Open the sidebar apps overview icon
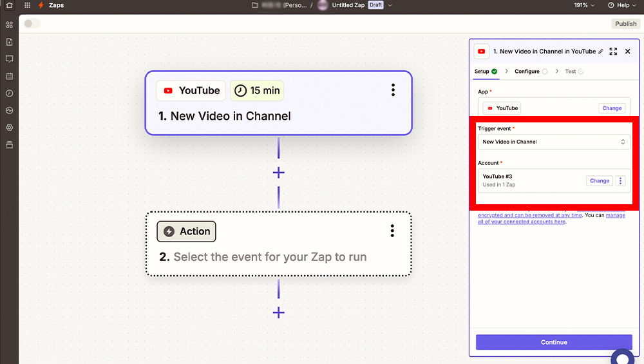 (x=10, y=25)
